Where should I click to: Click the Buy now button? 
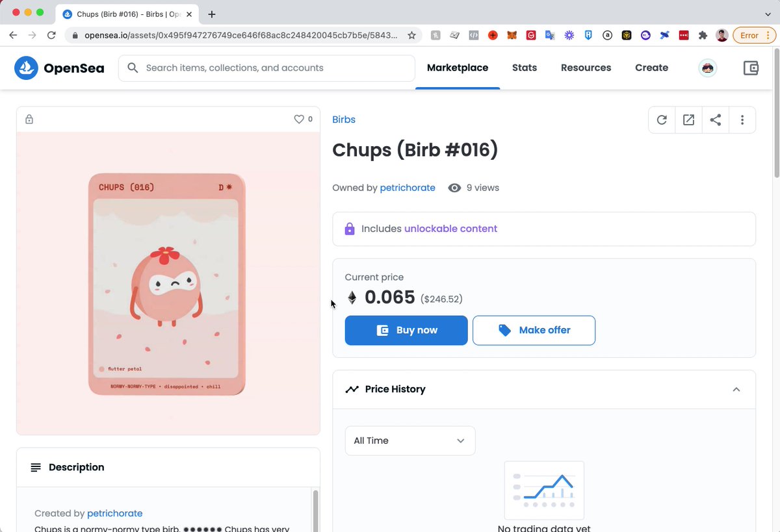click(406, 330)
